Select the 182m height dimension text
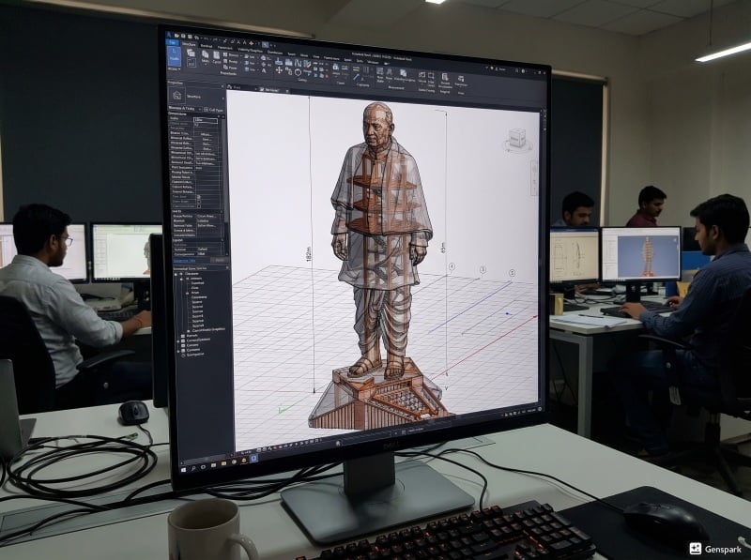The image size is (751, 560). click(x=309, y=253)
